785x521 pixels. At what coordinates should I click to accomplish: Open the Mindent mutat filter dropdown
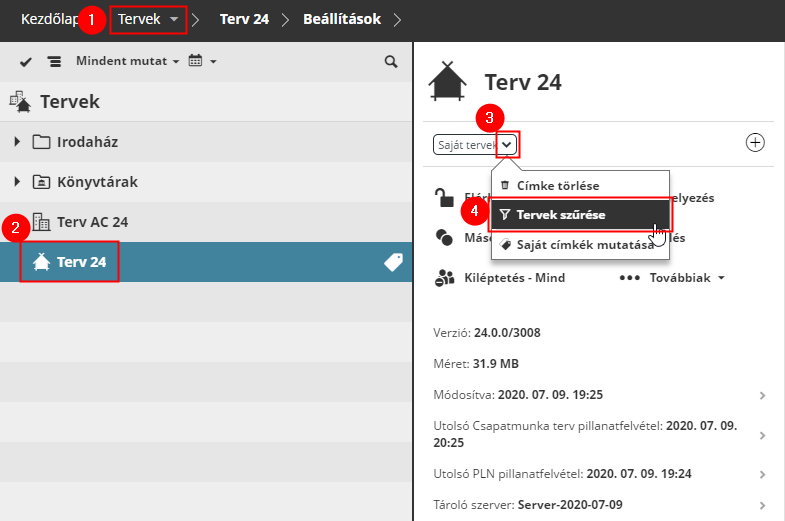(x=127, y=61)
